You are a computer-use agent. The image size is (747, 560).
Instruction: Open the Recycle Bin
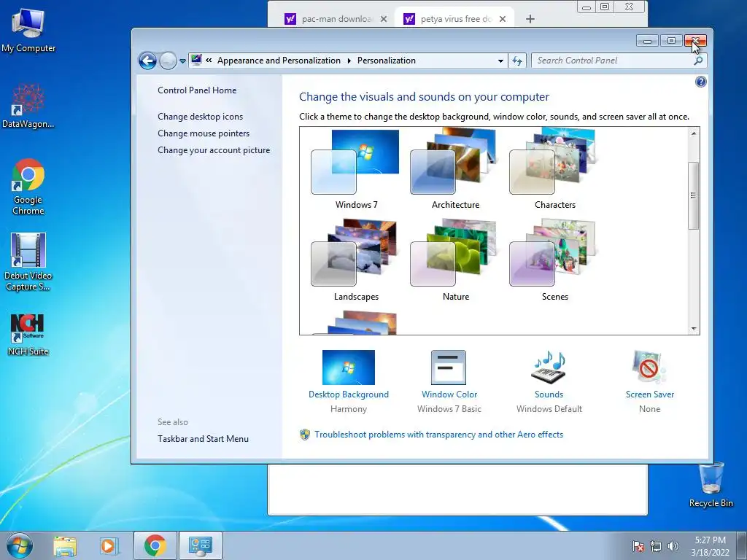click(x=711, y=485)
